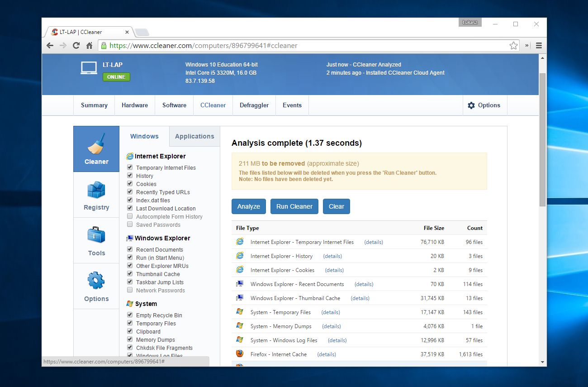
Task: Click the Windows icon in Windows Log Files row
Action: pyautogui.click(x=240, y=340)
